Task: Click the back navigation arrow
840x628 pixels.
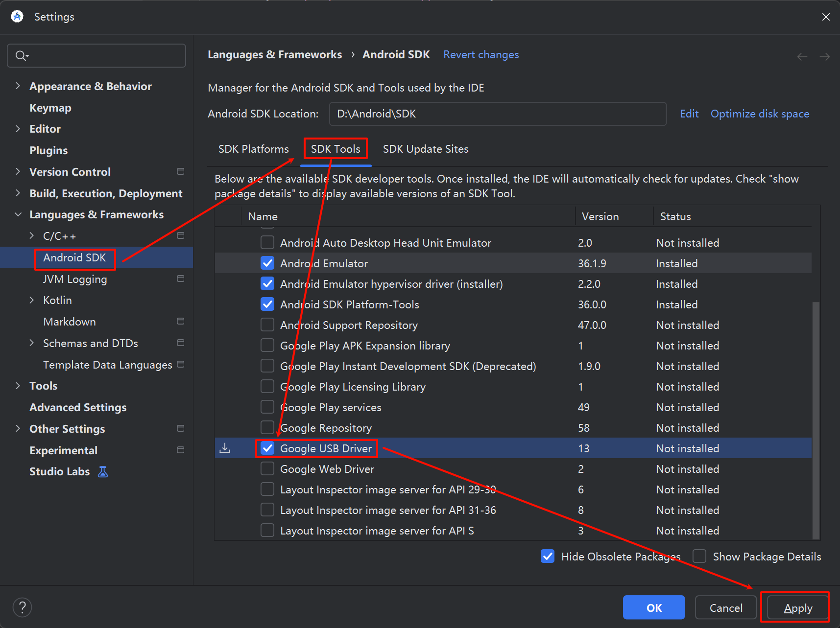Action: 802,57
